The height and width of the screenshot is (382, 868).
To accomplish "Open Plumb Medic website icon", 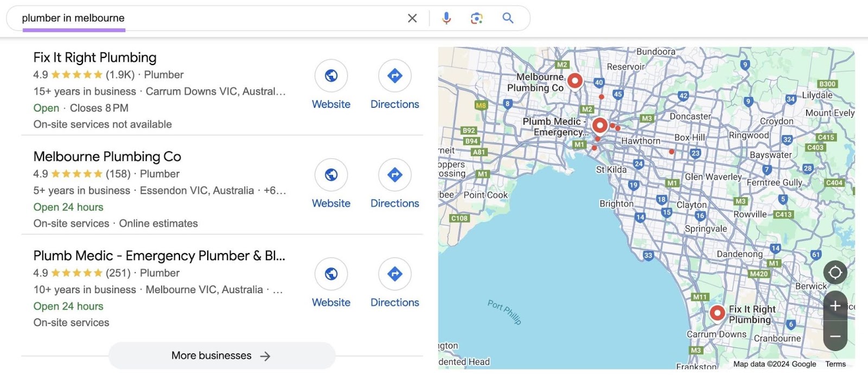I will click(x=331, y=274).
